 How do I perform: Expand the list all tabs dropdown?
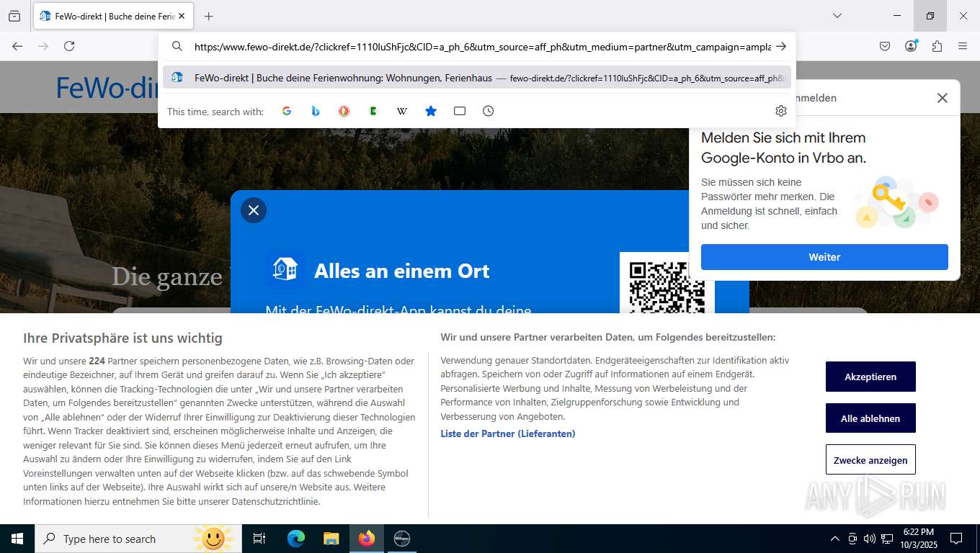point(837,16)
